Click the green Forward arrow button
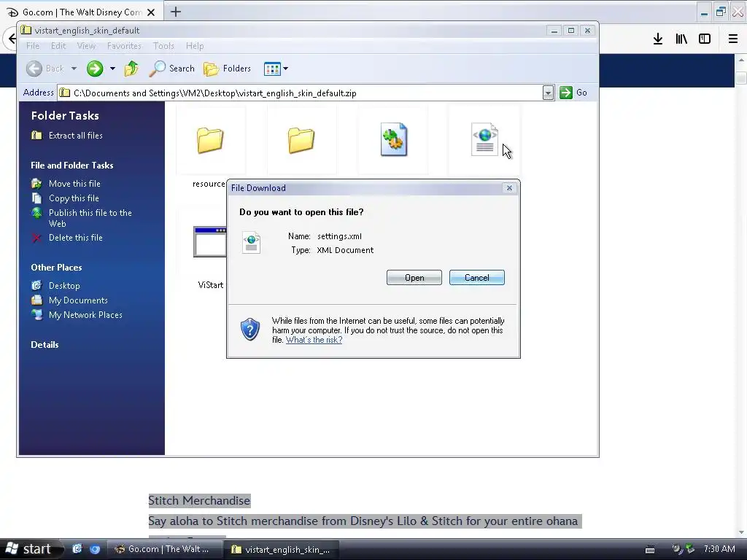747x560 pixels. (x=95, y=69)
